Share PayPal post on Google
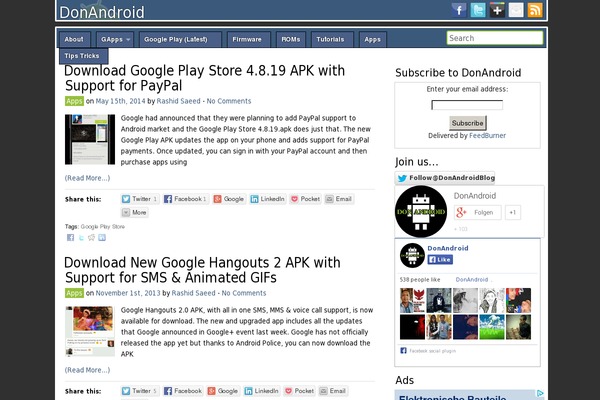600x400 pixels. tap(229, 199)
